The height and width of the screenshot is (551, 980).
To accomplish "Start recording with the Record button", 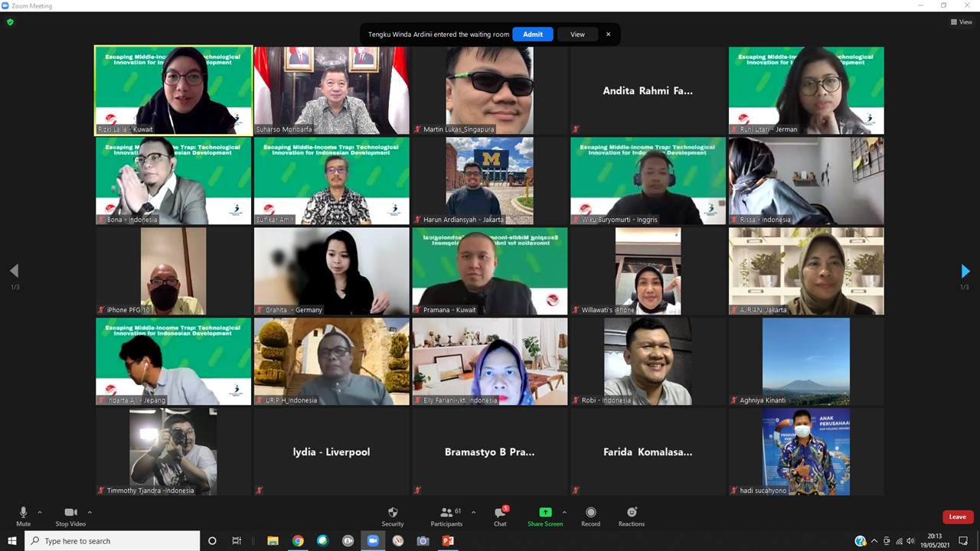I will (x=590, y=516).
